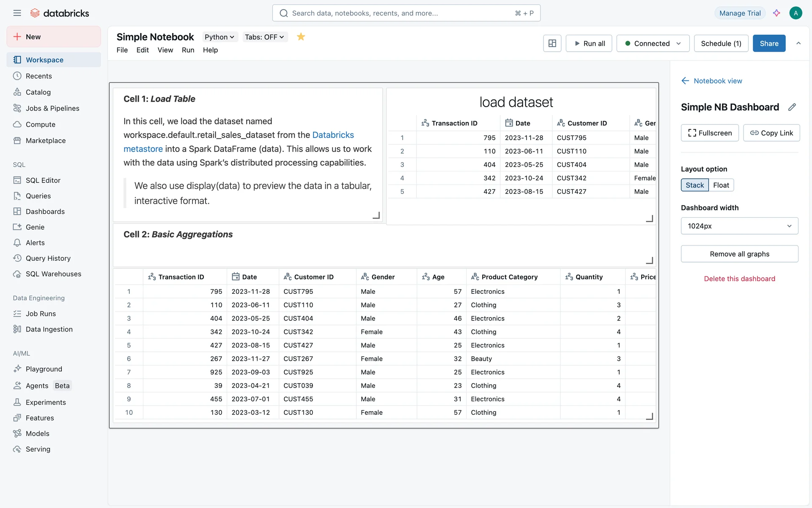Go back via Notebook view arrow

point(685,81)
